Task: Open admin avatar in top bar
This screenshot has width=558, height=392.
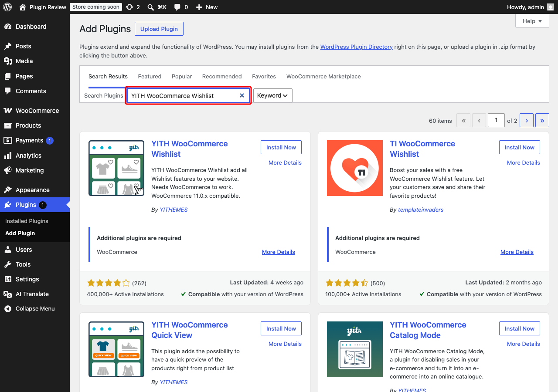Action: (551, 7)
